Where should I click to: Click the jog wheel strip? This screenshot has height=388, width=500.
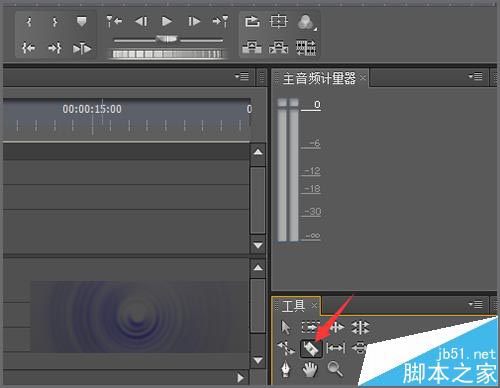coord(167,54)
